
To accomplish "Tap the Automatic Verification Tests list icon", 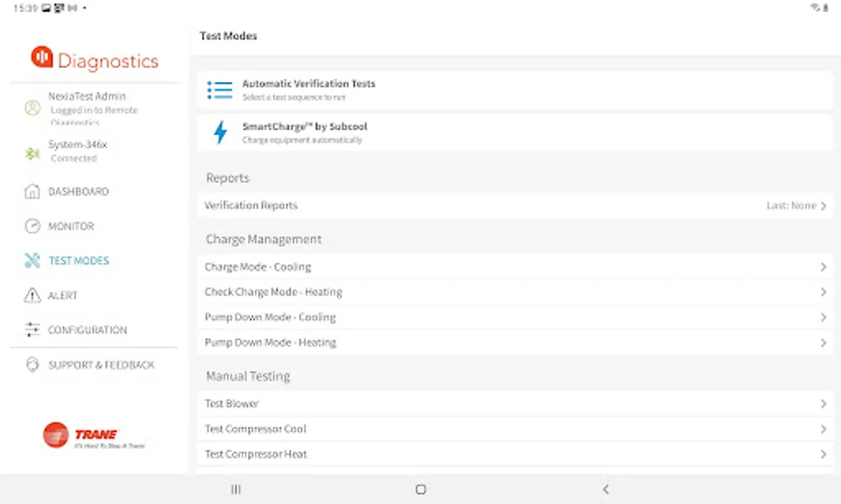I will coord(220,90).
